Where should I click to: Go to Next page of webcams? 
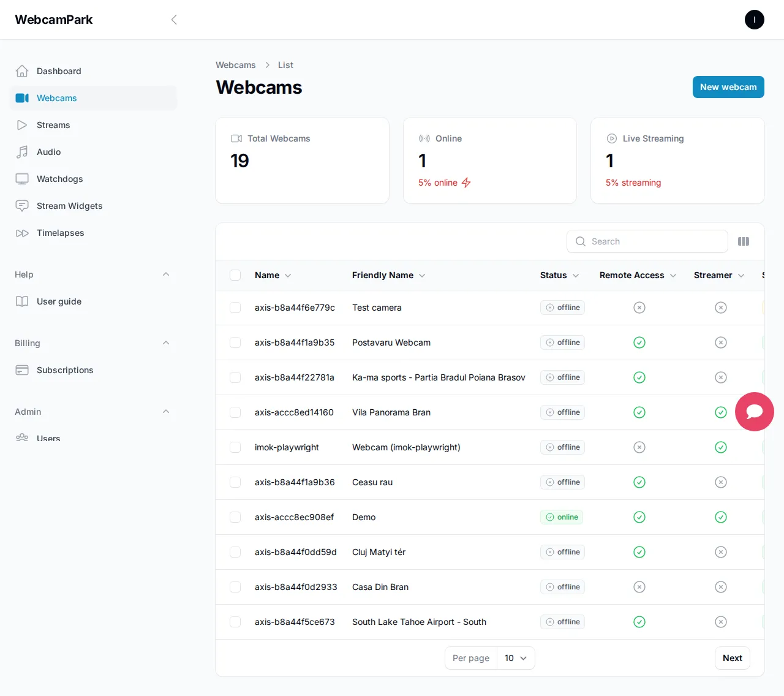coord(732,658)
